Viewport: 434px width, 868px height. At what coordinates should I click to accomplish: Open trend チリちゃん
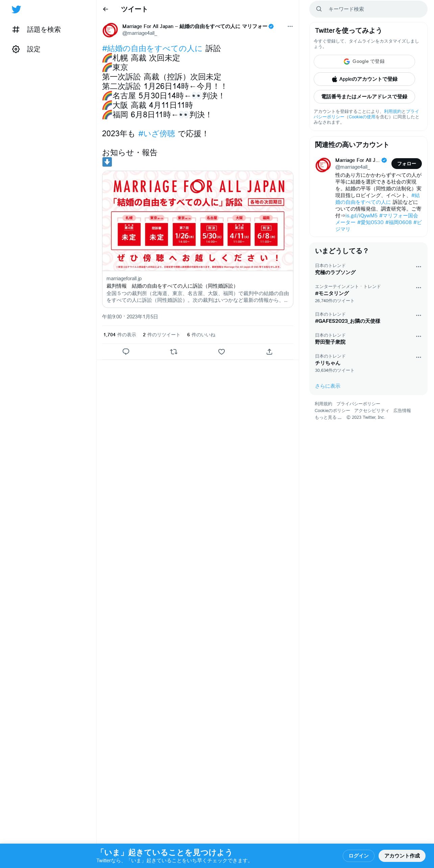pyautogui.click(x=328, y=363)
